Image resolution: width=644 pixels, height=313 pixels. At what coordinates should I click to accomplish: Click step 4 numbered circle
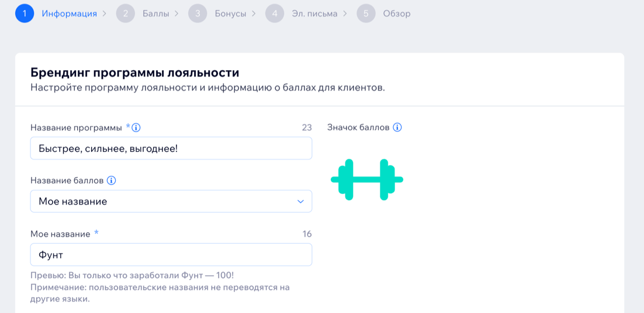tap(275, 13)
